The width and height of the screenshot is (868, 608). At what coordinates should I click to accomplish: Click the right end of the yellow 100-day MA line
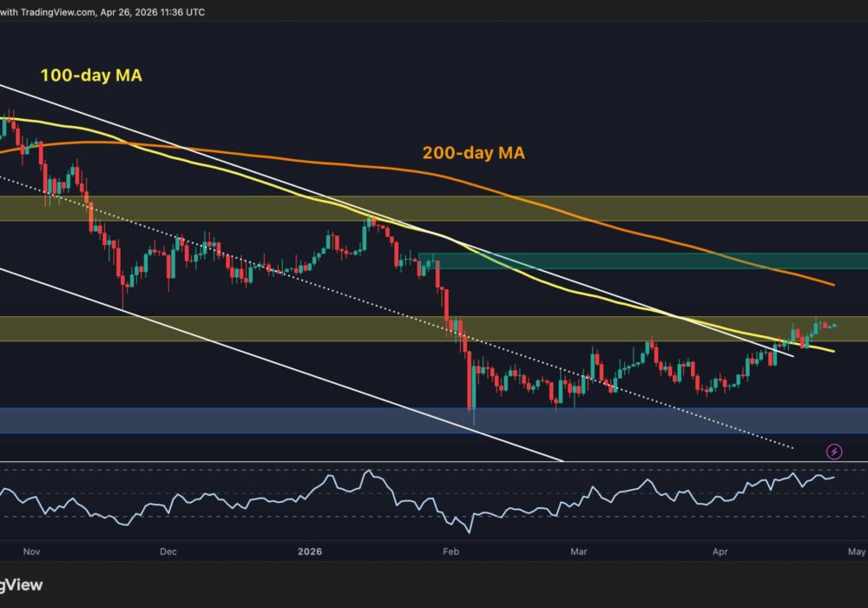click(x=833, y=351)
